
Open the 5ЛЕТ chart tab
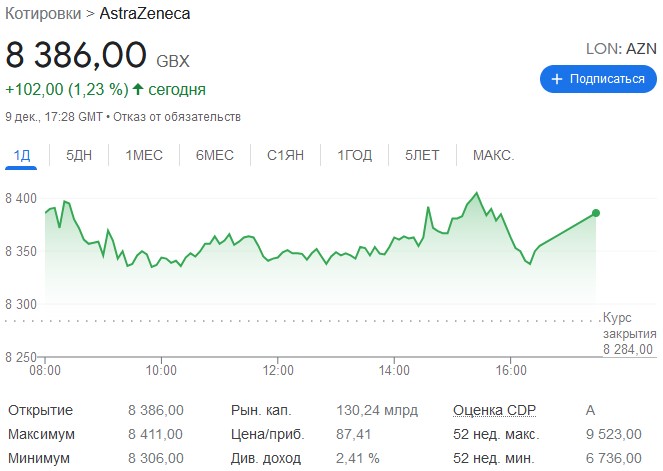tap(422, 156)
